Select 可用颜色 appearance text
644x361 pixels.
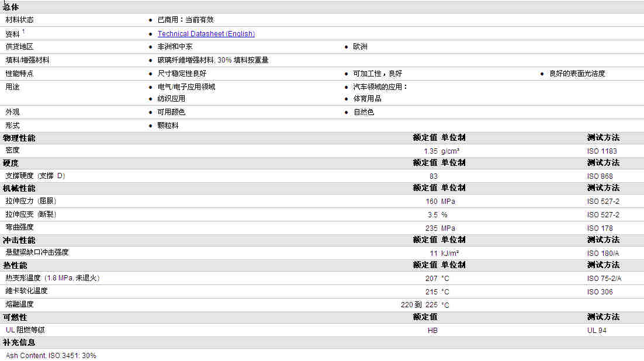click(171, 112)
